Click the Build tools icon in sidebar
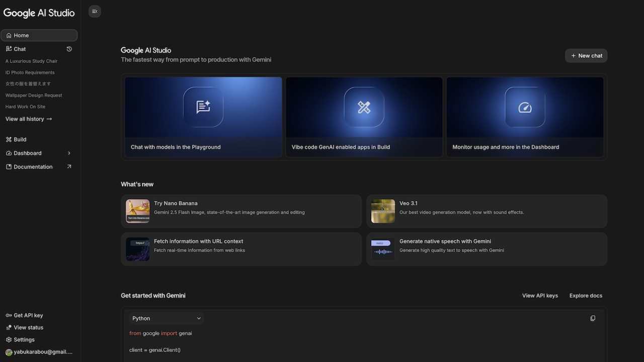This screenshot has width=644, height=362. pyautogui.click(x=9, y=139)
